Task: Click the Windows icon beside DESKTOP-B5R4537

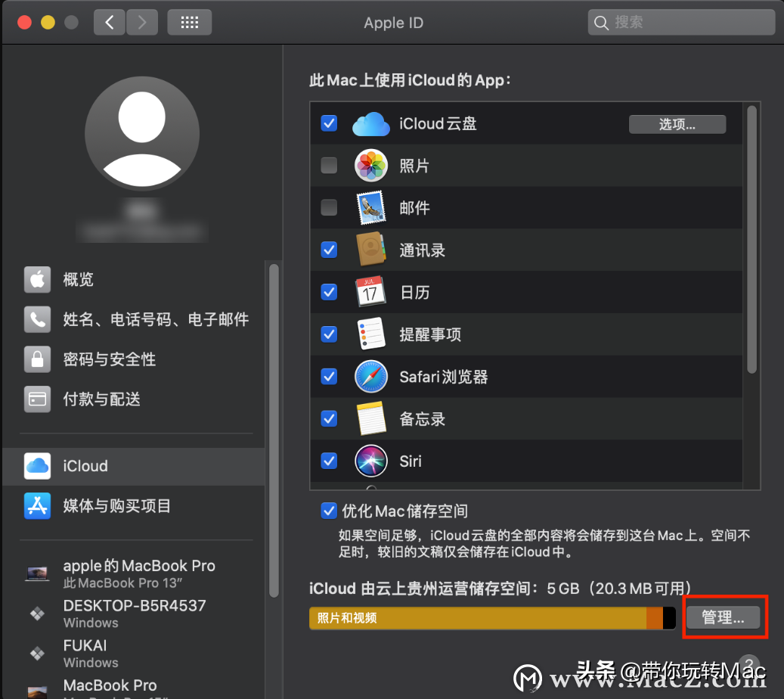Action: coord(38,614)
